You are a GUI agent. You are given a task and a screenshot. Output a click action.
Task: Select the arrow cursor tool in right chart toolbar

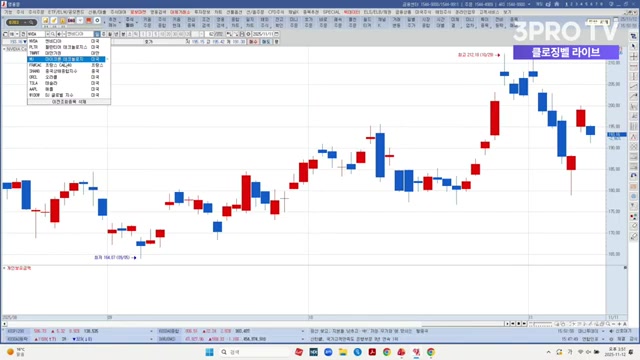(x=633, y=46)
